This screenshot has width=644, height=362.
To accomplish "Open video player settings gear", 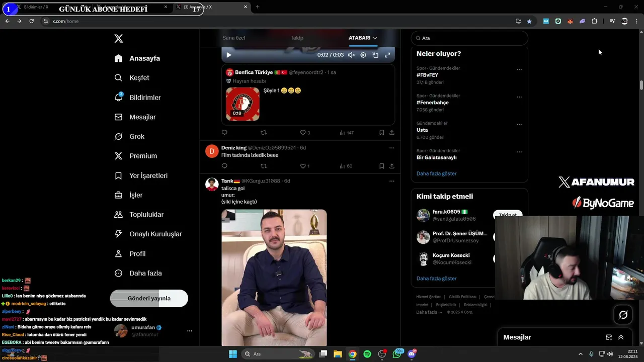I will click(363, 55).
